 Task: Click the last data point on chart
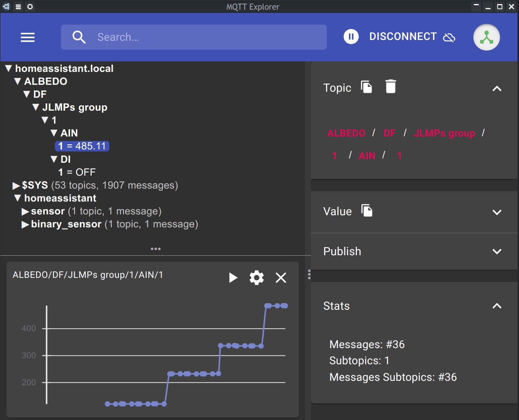tap(286, 306)
